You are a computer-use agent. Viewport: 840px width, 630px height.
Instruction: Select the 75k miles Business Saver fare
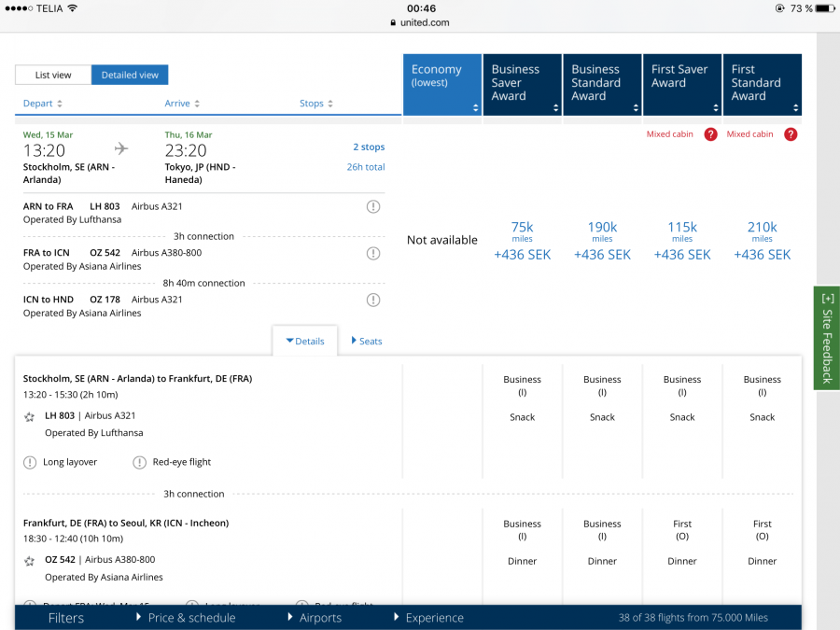pyautogui.click(x=522, y=240)
